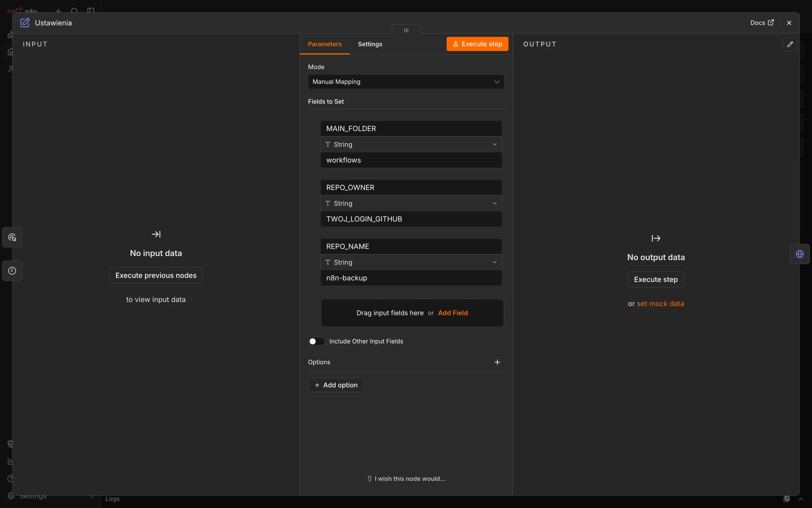Click the Ustawienia node edit icon
This screenshot has width=812, height=508.
click(25, 23)
